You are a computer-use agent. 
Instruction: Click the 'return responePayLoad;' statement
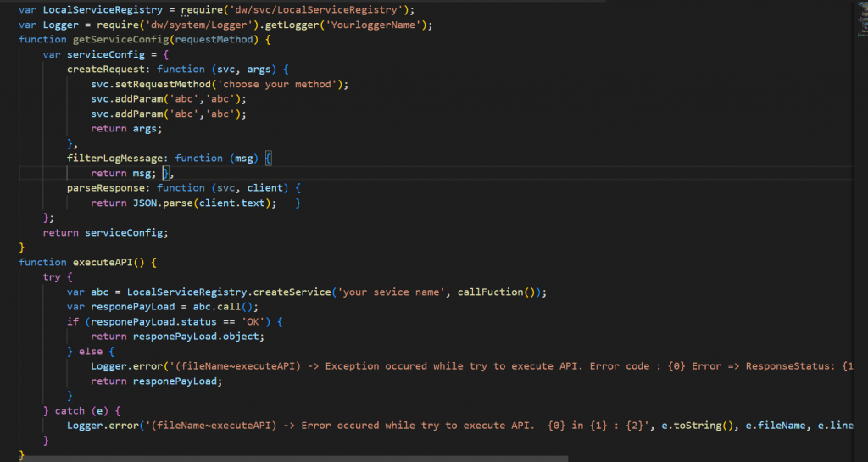pos(157,381)
